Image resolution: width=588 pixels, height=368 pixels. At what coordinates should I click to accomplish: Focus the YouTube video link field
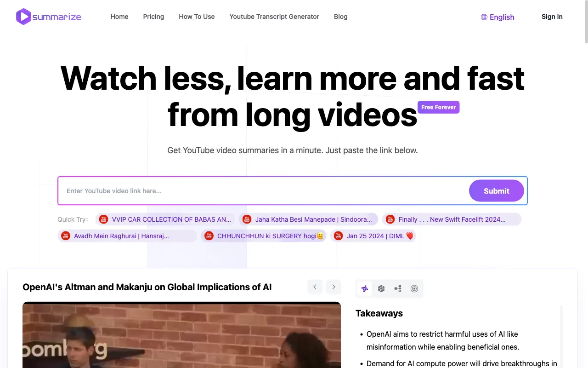pos(263,191)
